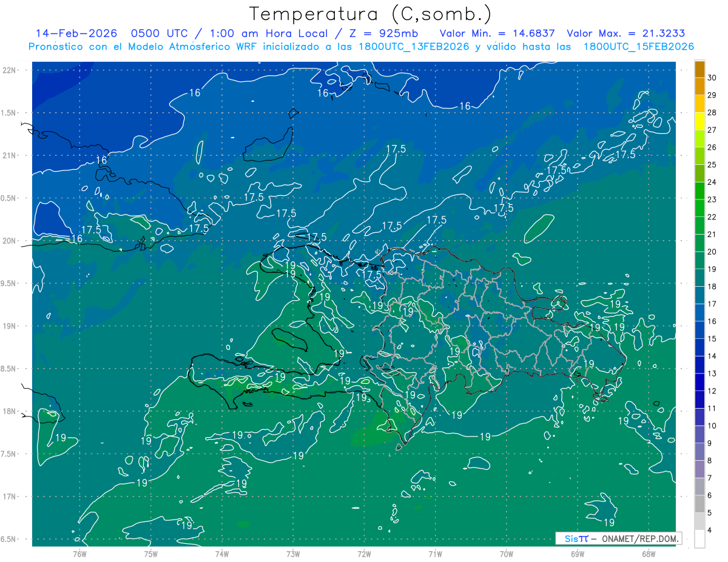
Task: Click the dark blue swatch between 12 and 13 on color scale
Action: (699, 383)
